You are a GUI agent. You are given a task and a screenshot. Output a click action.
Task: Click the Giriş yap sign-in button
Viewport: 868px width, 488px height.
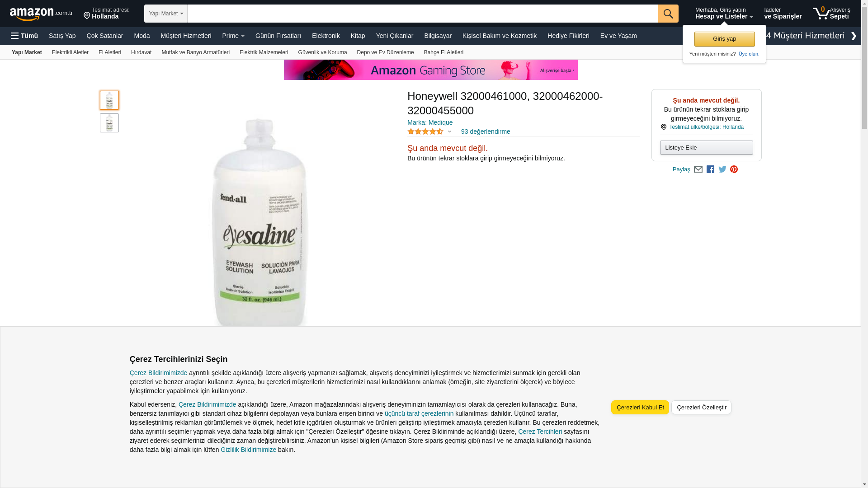coord(724,39)
